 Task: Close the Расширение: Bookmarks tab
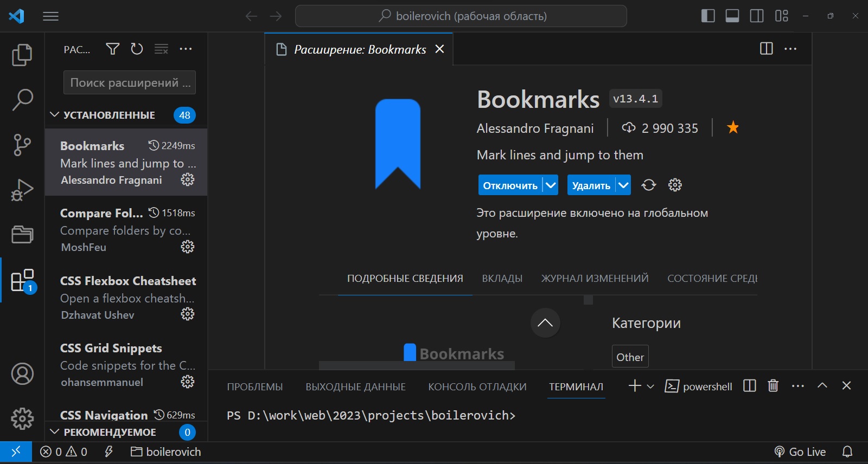click(440, 49)
